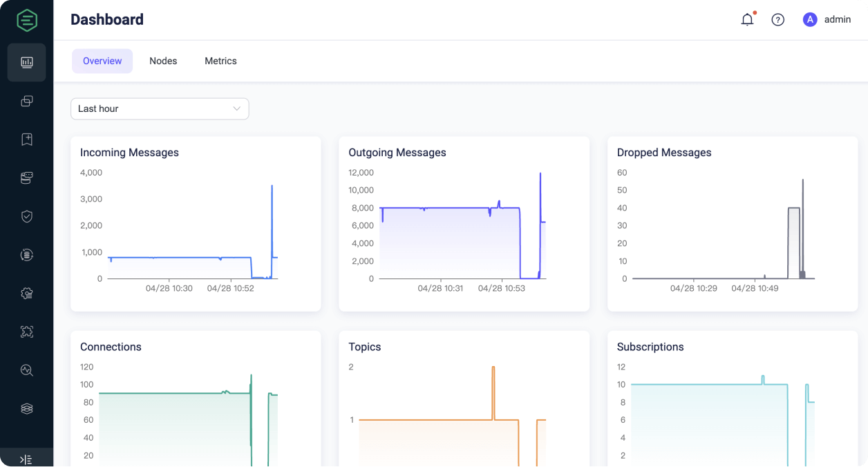Click the Subscriptions chart title

pos(650,347)
